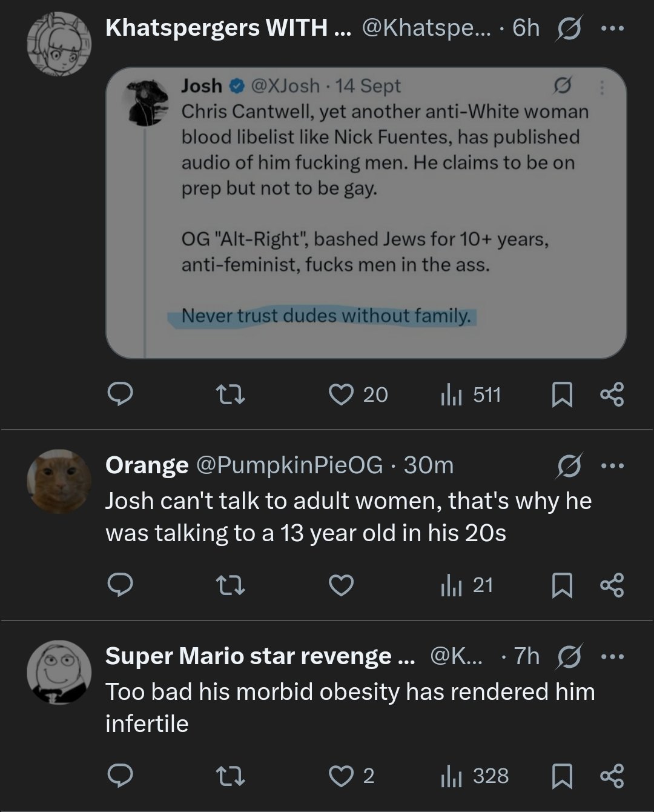Image resolution: width=654 pixels, height=812 pixels.
Task: Open the @PumpkinPieOG profile handle
Action: click(288, 465)
